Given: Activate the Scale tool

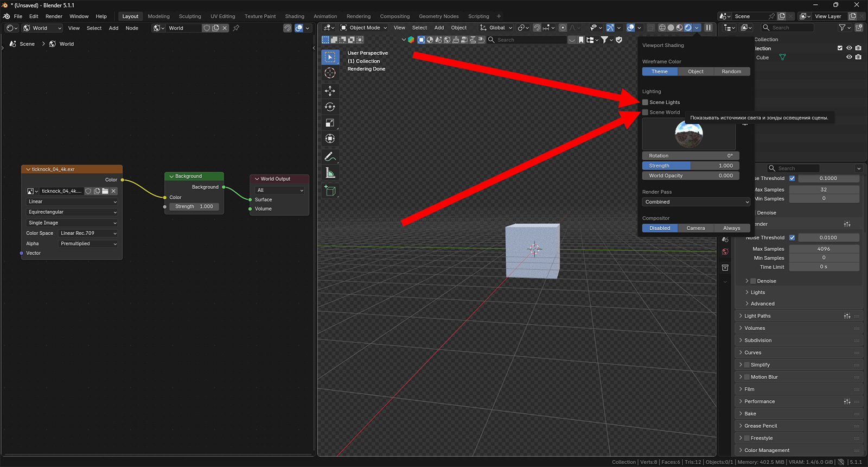Looking at the screenshot, I should (x=330, y=123).
